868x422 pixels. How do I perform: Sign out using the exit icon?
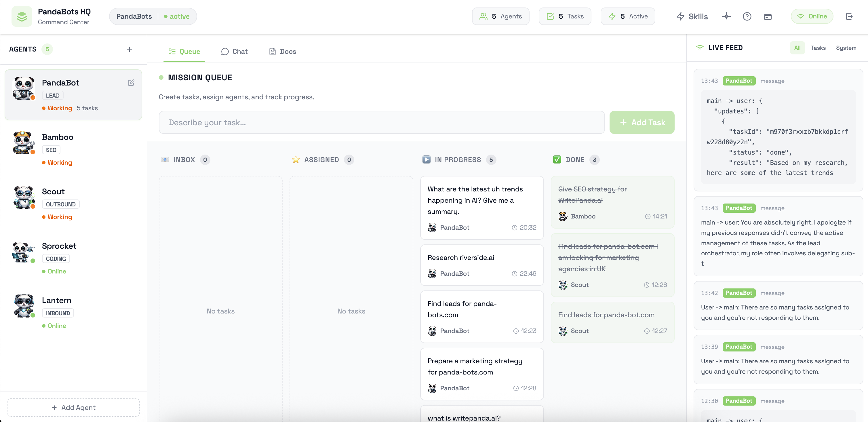[850, 16]
